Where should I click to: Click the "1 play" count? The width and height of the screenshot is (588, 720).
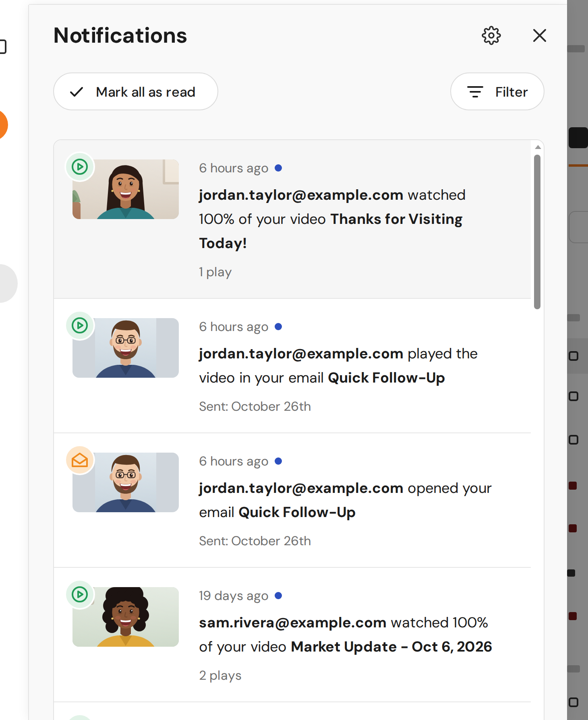tap(215, 272)
